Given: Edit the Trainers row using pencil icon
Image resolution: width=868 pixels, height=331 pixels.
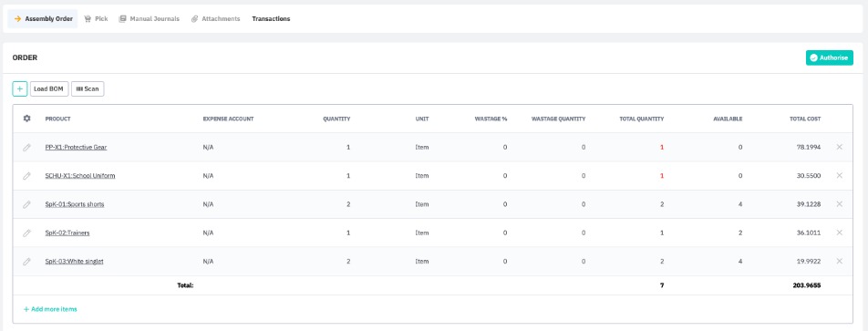Looking at the screenshot, I should coord(26,233).
